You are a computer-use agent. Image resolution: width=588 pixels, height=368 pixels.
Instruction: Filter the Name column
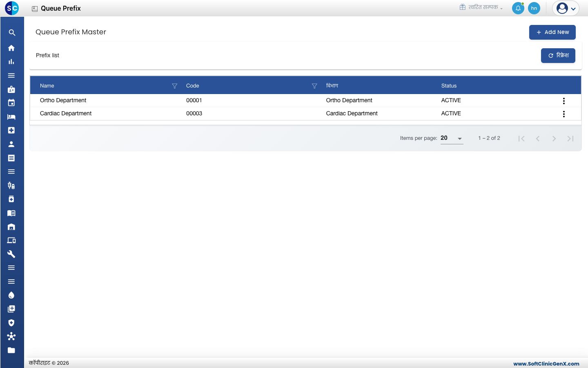[x=174, y=86]
